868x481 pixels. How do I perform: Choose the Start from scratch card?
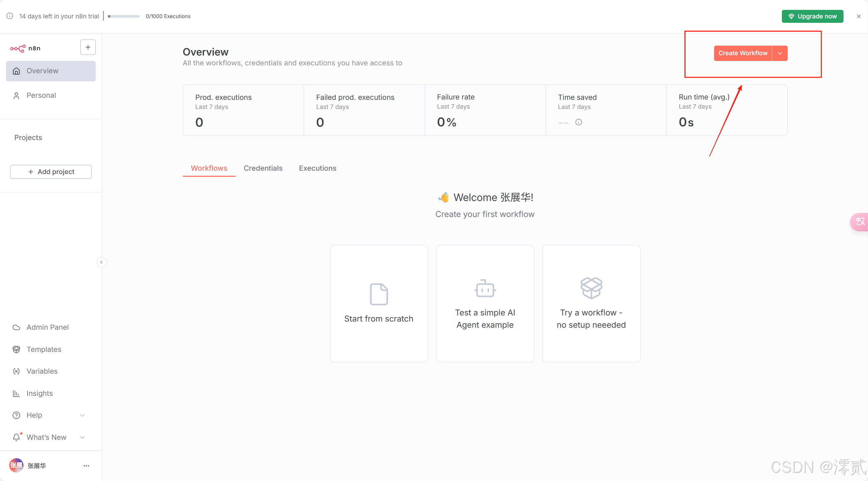(x=379, y=303)
